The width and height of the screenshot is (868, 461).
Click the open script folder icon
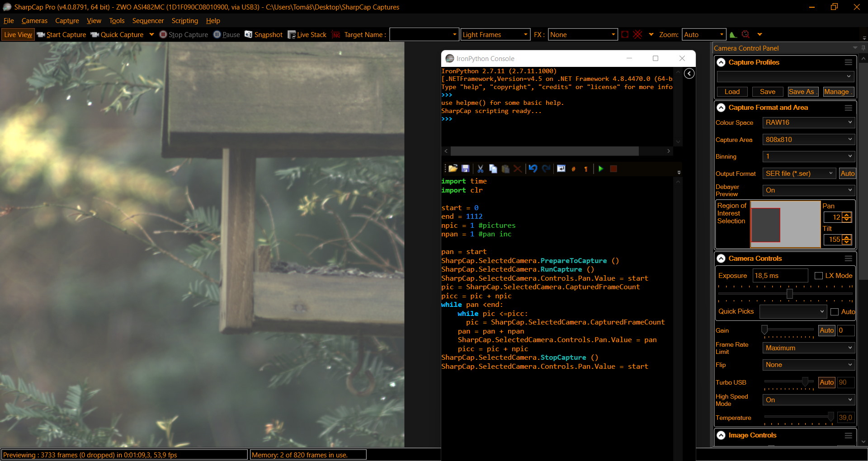(453, 169)
